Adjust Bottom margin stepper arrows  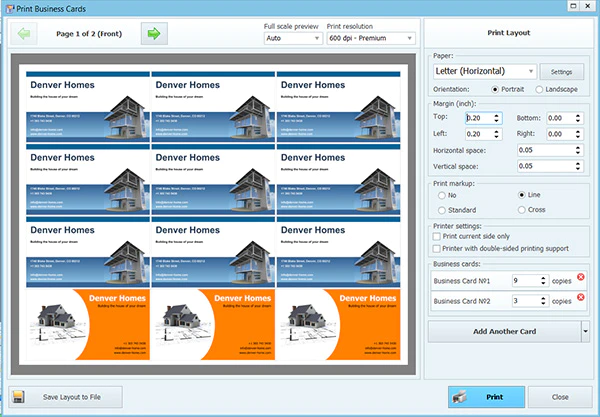[x=578, y=118]
